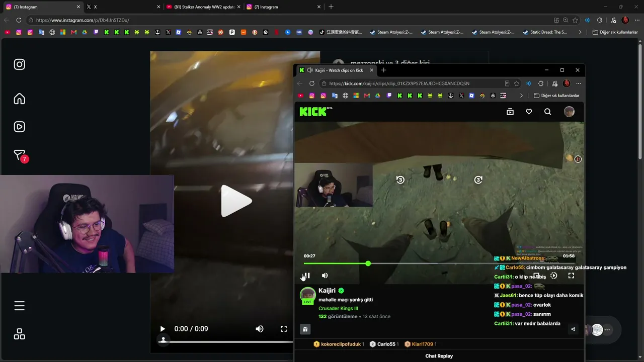Enter fullscreen on the Instagram video
The width and height of the screenshot is (644, 362).
(x=284, y=329)
